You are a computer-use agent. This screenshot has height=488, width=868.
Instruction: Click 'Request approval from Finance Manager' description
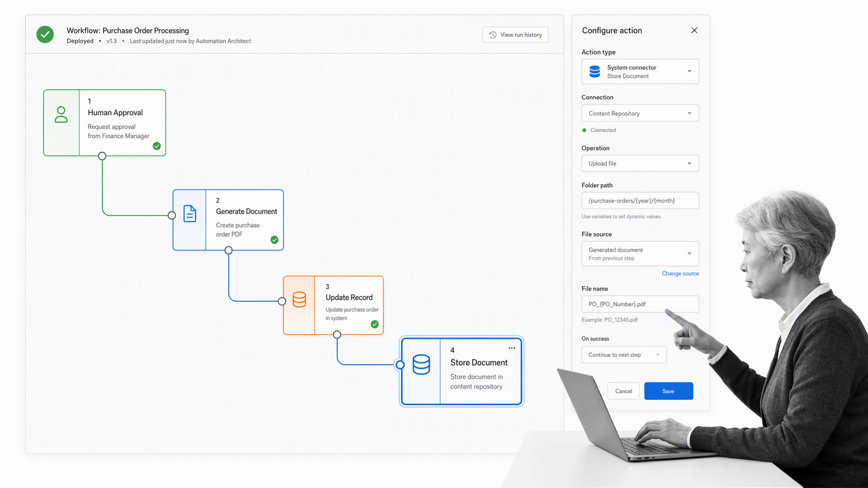[118, 131]
